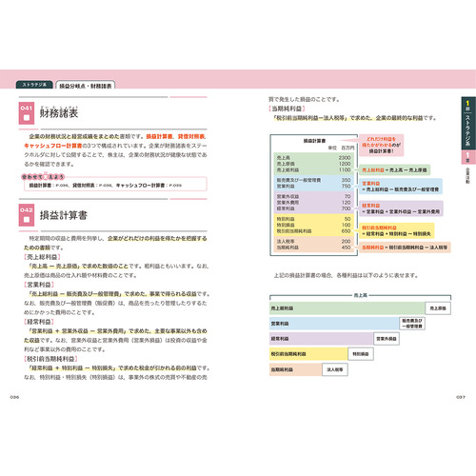Click the green 売上総利益 bar in chart
476x476 pixels.
[347, 308]
